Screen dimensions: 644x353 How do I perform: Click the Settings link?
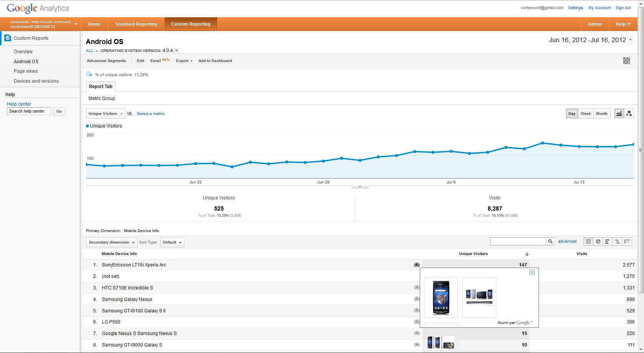[575, 8]
